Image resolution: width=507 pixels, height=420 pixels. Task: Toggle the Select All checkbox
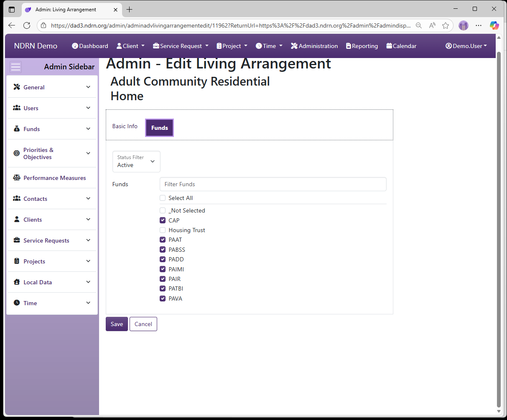pos(163,198)
